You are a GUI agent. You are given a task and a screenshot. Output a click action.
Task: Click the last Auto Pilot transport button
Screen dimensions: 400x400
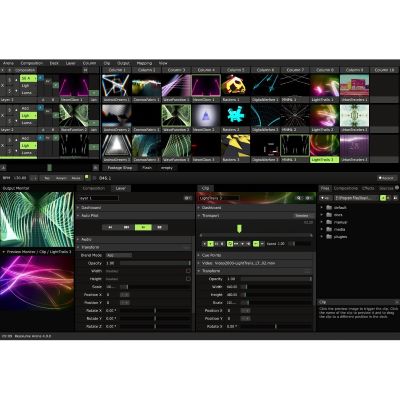160,227
